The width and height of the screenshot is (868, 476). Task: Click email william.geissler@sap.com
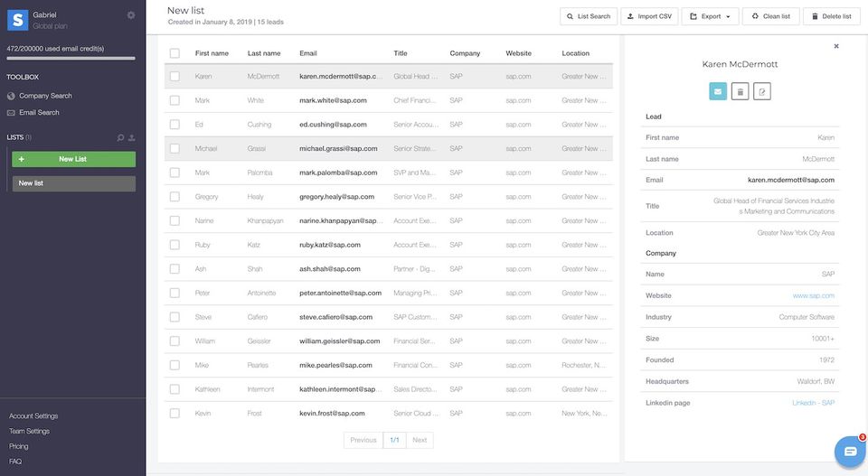(340, 341)
